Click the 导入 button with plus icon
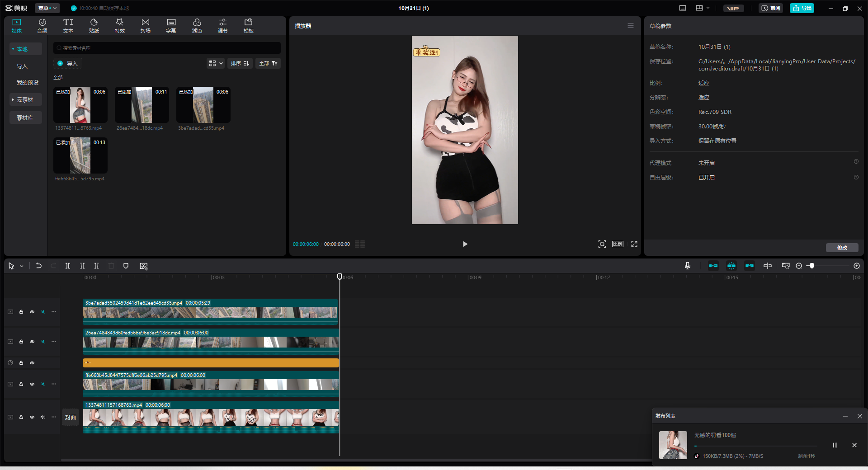 [x=68, y=63]
